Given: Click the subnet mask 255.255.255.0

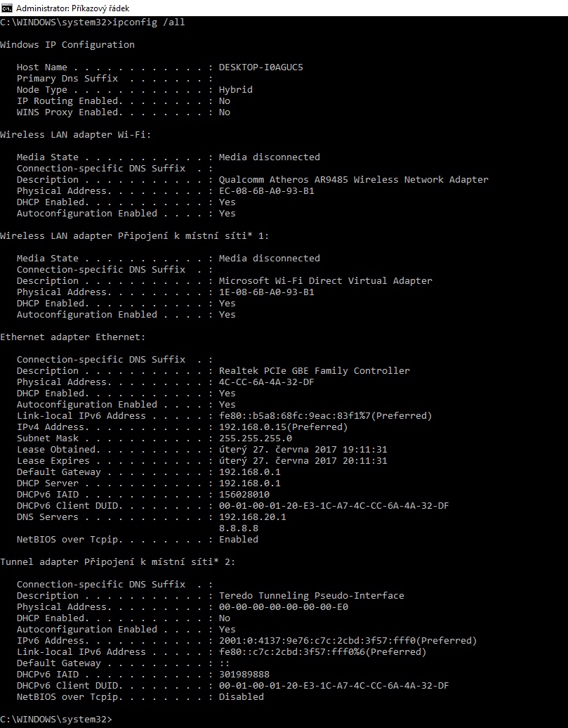Looking at the screenshot, I should tap(255, 438).
